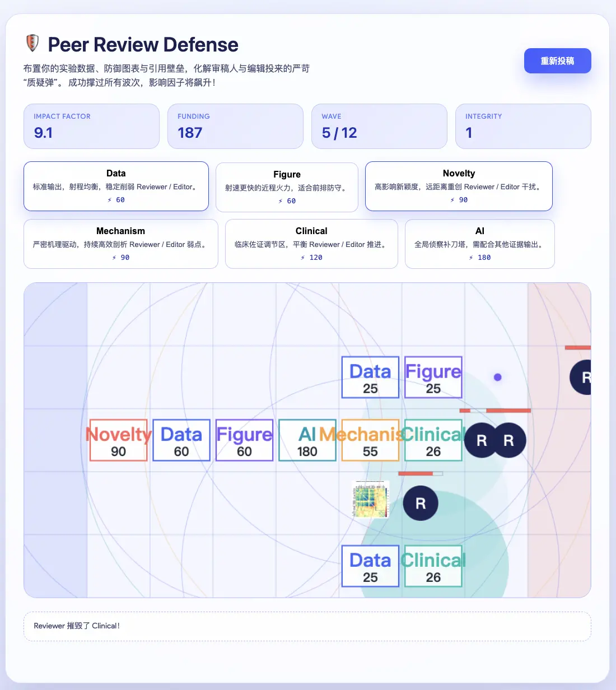The image size is (616, 690).
Task: Select the AI scout tower card
Action: 479,244
